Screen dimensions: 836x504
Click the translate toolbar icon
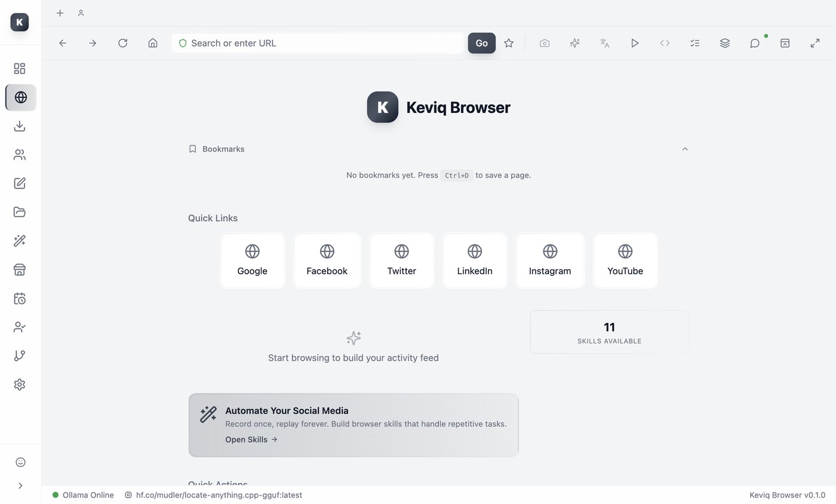[x=605, y=43]
